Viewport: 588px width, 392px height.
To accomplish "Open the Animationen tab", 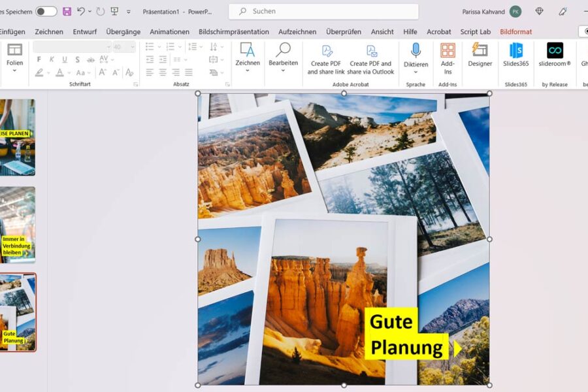I will click(169, 31).
